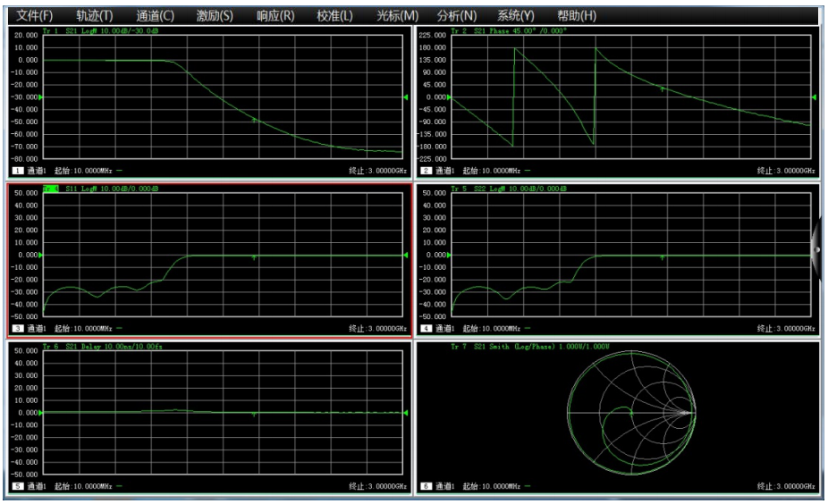Open the 文件(F) menu
This screenshot has width=828, height=504.
[35, 15]
